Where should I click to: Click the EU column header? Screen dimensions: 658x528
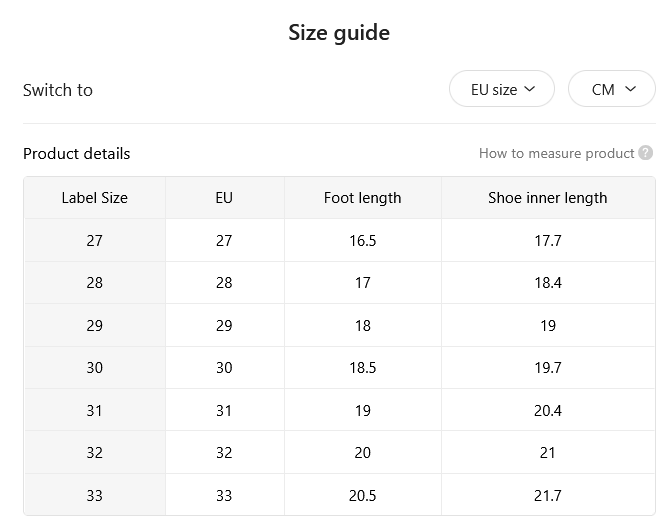point(224,198)
